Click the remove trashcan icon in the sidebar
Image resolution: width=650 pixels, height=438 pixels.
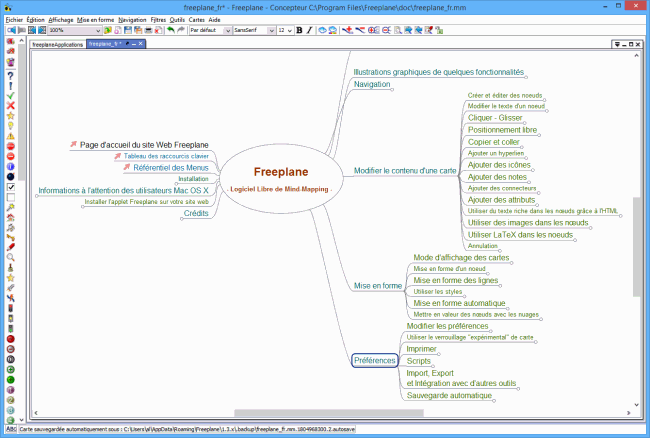[11, 62]
